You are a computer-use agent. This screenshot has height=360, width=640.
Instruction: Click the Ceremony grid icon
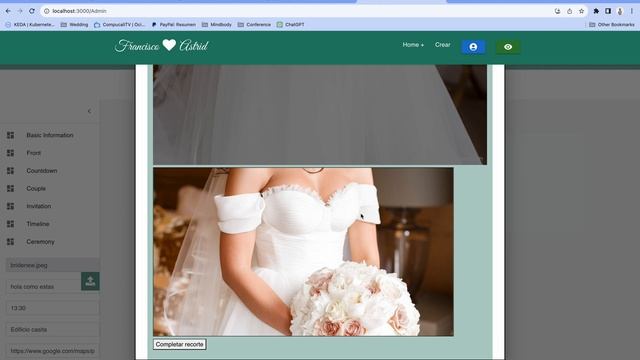(11, 242)
